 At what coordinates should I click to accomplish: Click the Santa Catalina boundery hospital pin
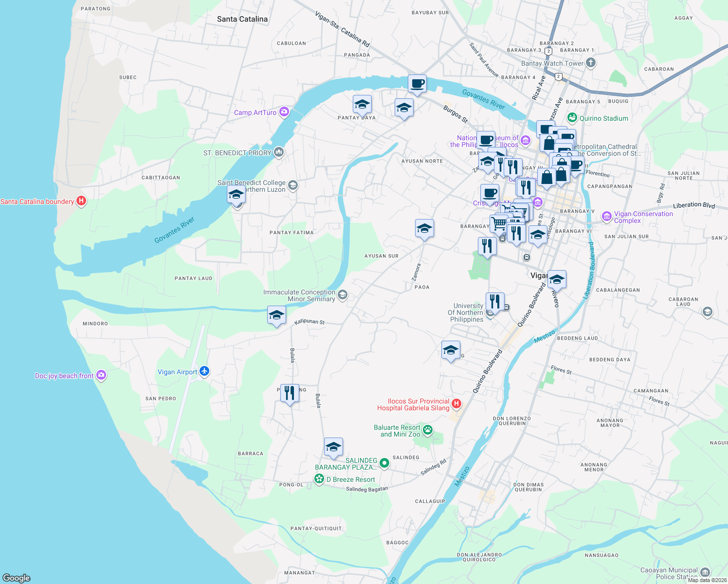tap(81, 201)
